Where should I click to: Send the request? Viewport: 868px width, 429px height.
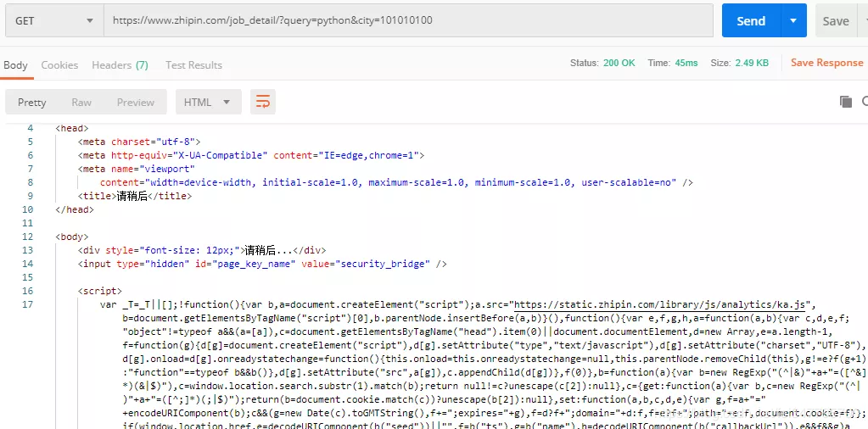click(751, 20)
